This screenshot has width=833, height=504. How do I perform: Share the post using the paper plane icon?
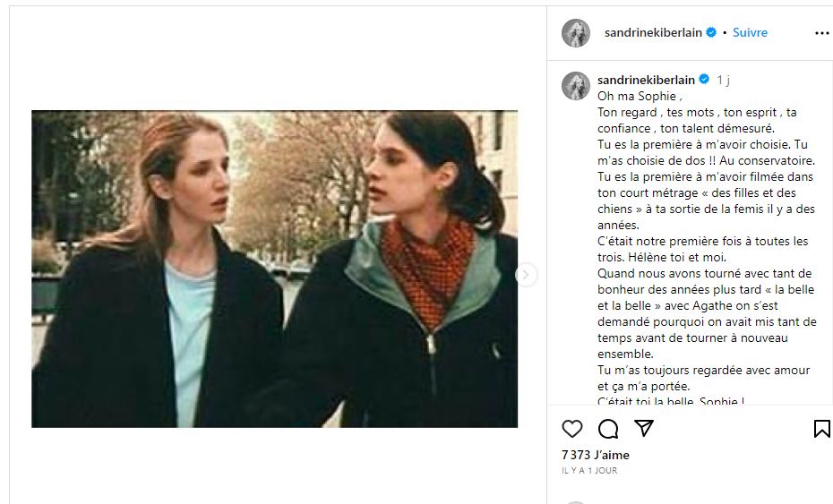pyautogui.click(x=644, y=428)
